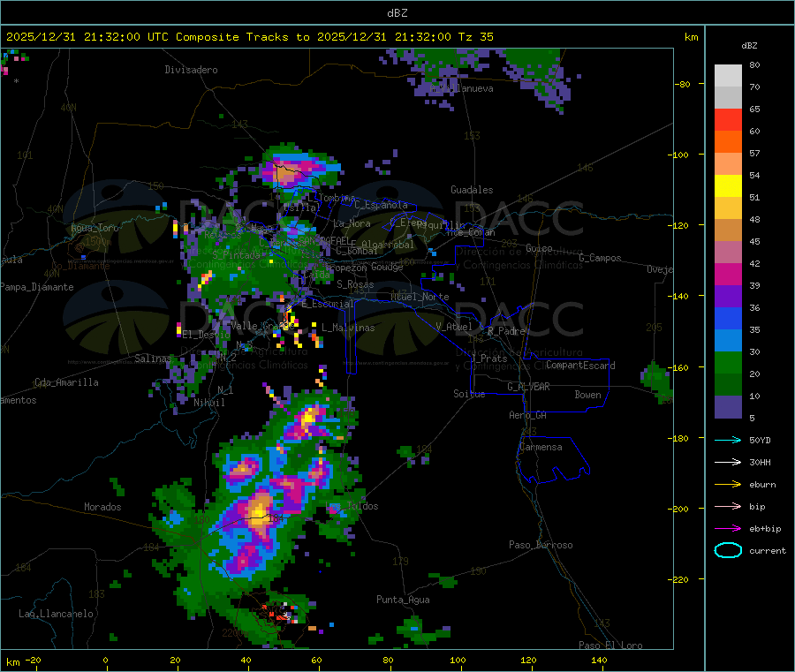Click the 'Salinas' place label

click(153, 359)
